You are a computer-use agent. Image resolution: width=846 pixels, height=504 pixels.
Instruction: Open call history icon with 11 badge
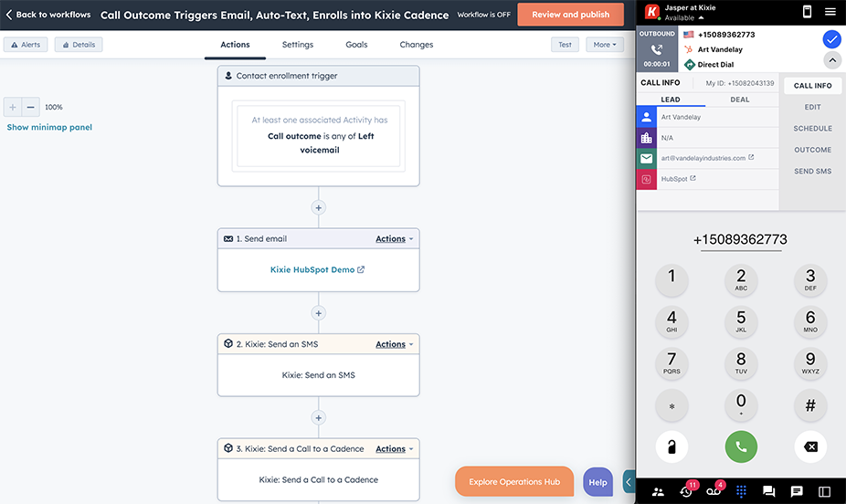[686, 490]
